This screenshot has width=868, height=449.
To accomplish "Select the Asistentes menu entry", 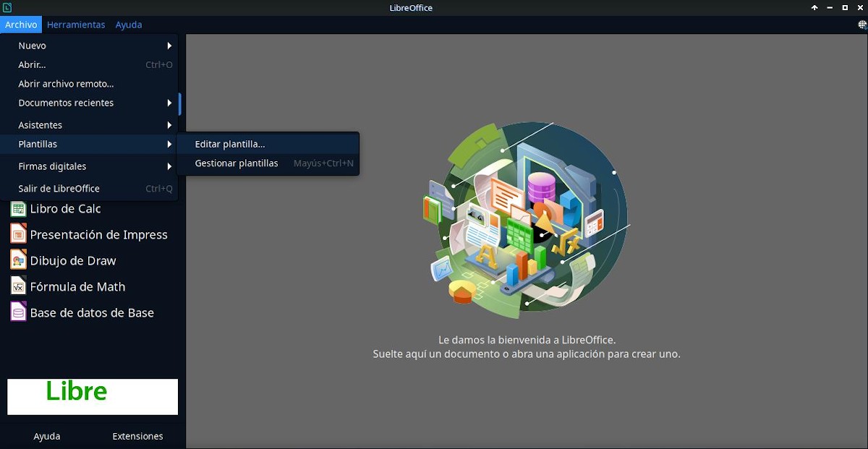I will tap(89, 125).
